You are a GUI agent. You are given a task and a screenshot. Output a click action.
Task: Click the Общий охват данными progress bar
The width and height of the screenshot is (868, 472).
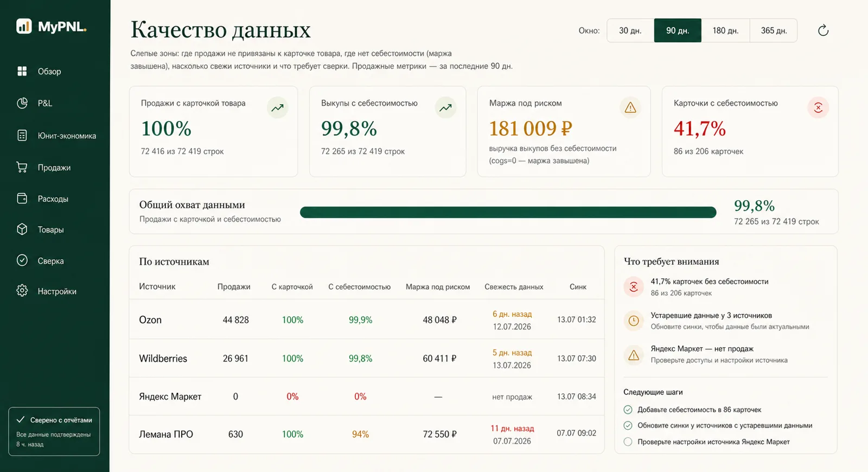click(508, 212)
